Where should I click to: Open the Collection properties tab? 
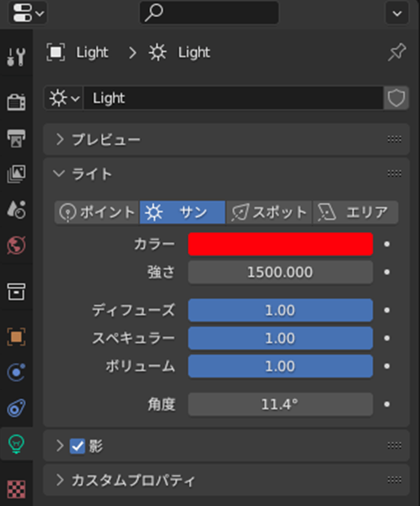[x=16, y=291]
